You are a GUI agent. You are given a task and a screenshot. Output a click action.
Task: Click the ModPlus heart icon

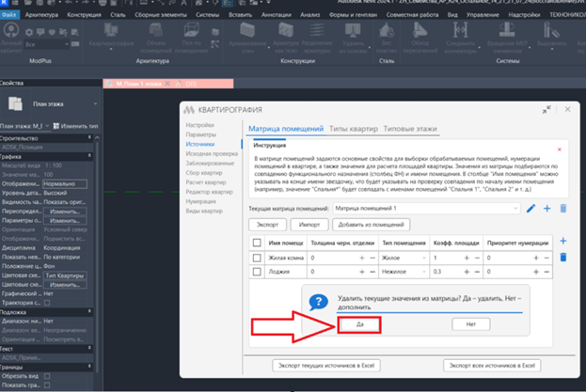[x=52, y=33]
